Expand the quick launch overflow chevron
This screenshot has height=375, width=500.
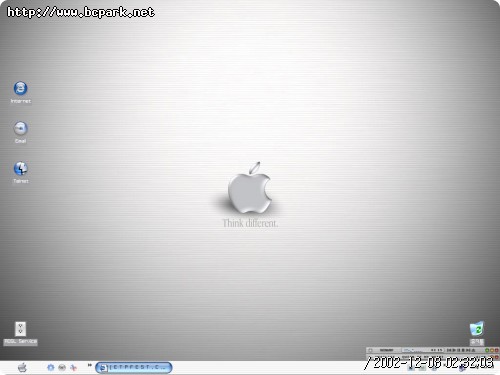[x=89, y=365]
